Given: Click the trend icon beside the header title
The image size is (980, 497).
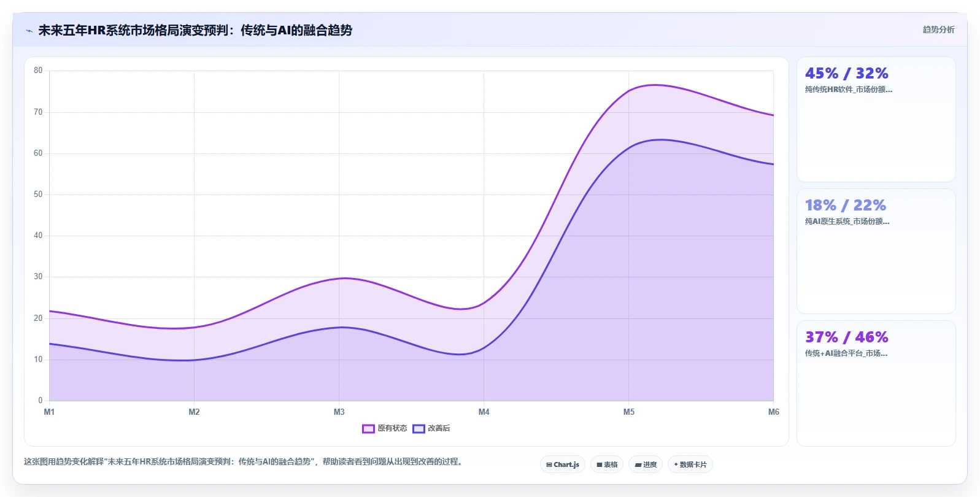Looking at the screenshot, I should click(x=29, y=31).
